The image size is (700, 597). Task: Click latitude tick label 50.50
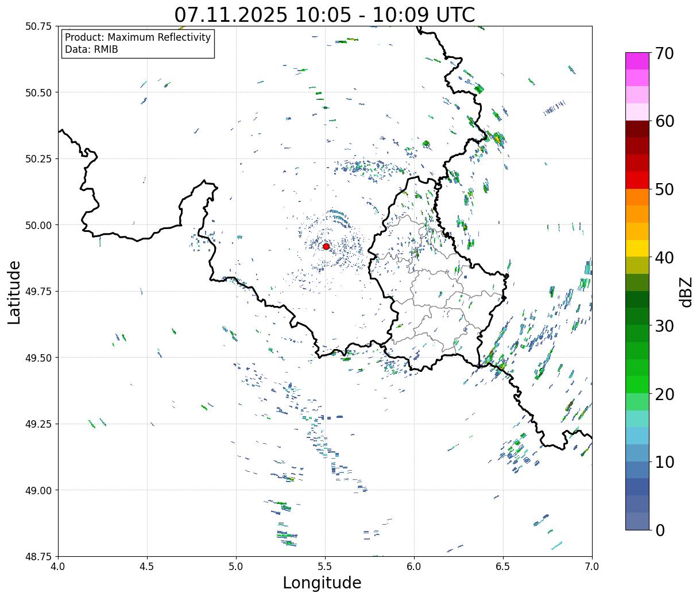(x=38, y=92)
